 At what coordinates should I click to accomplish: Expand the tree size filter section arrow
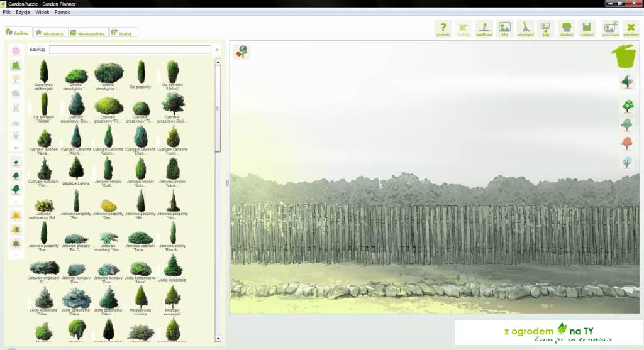click(x=16, y=202)
